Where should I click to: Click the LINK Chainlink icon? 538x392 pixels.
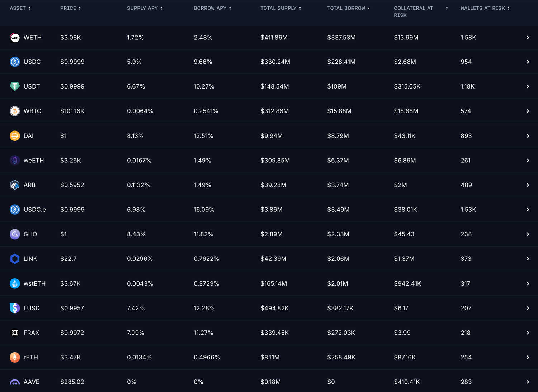pos(15,259)
